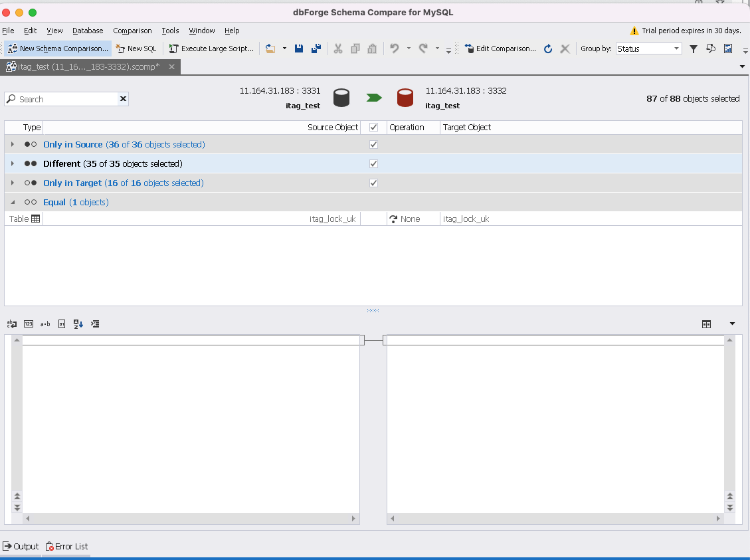This screenshot has width=750, height=560.
Task: Open the File menu
Action: coord(8,31)
